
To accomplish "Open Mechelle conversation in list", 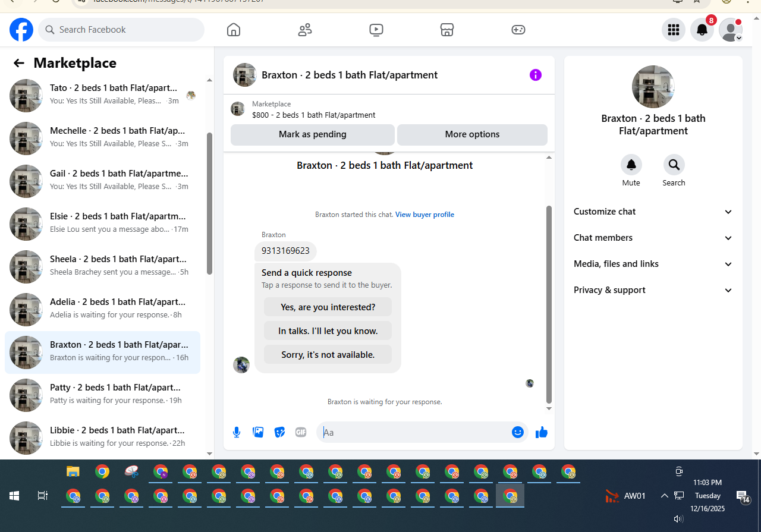I will pyautogui.click(x=103, y=138).
